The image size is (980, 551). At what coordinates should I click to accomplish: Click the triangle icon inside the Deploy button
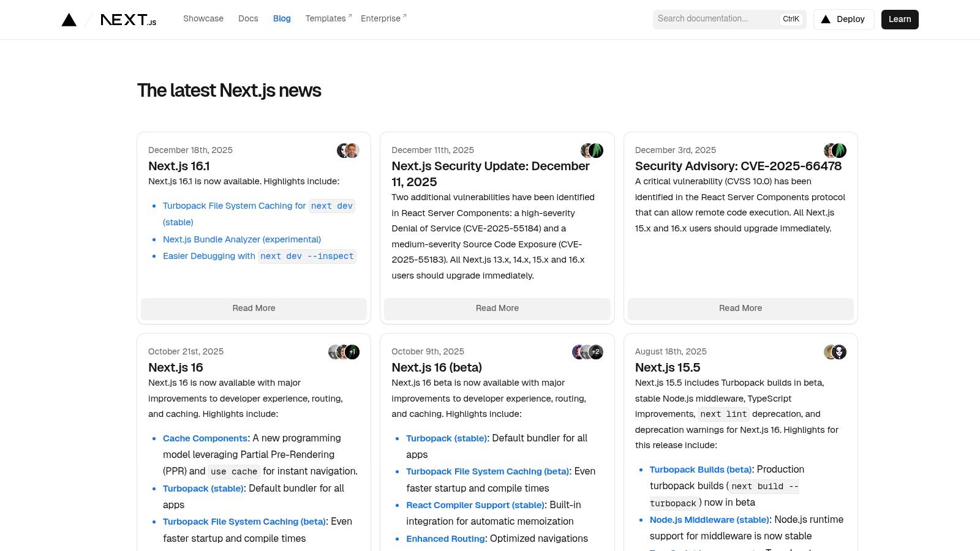(826, 19)
